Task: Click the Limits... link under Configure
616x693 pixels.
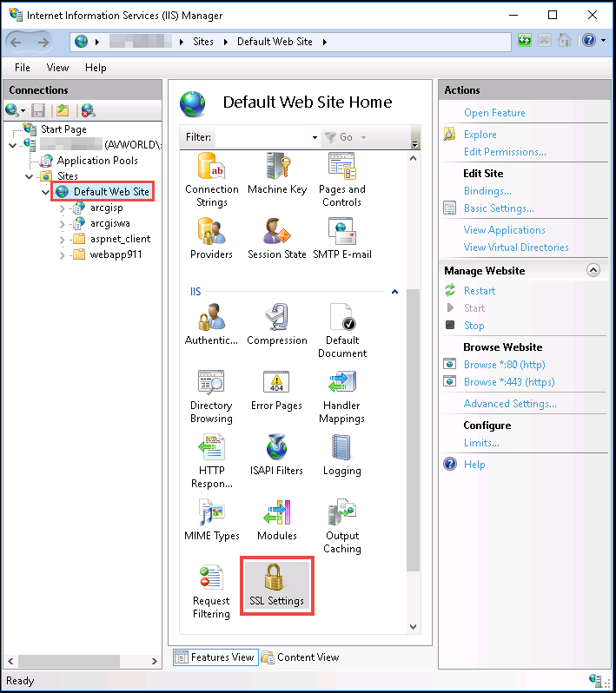Action: (x=481, y=443)
